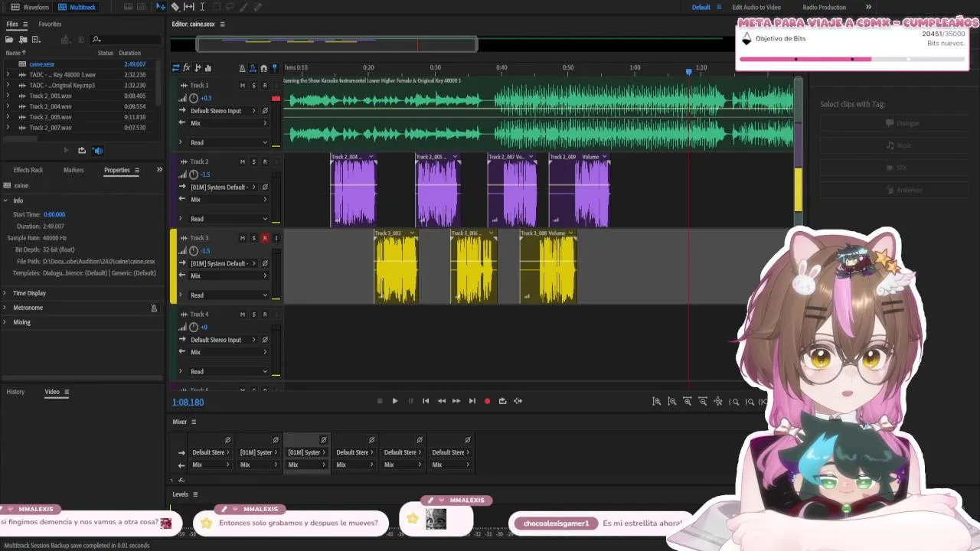The height and width of the screenshot is (551, 980).
Task: Mute Track 2 with M button
Action: click(x=243, y=161)
